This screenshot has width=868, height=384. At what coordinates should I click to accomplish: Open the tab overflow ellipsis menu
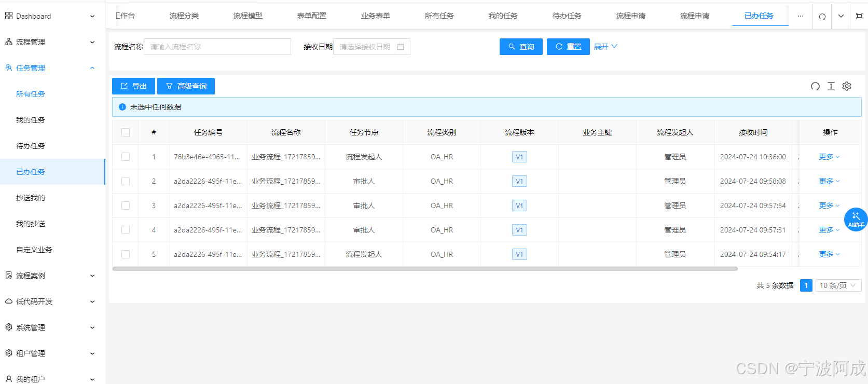pos(801,16)
